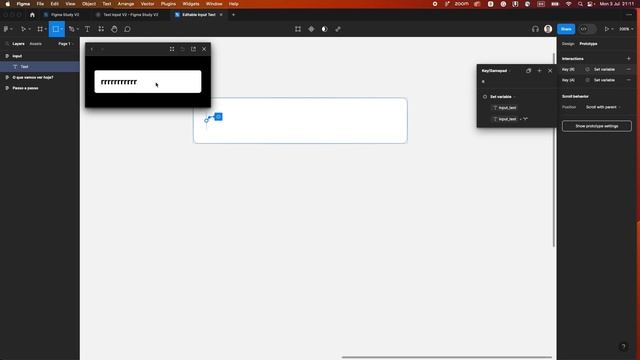Select the 'O que vamos ver hoje?' layer

(40, 77)
